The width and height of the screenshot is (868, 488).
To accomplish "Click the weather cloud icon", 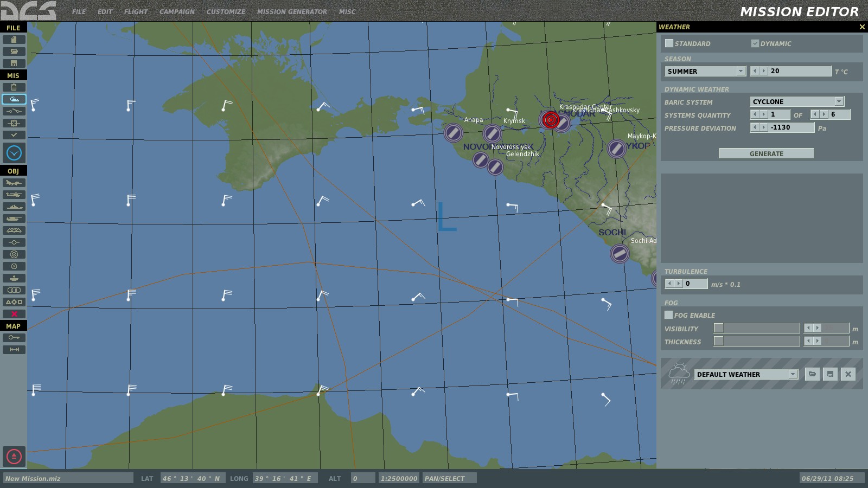I will 14,99.
